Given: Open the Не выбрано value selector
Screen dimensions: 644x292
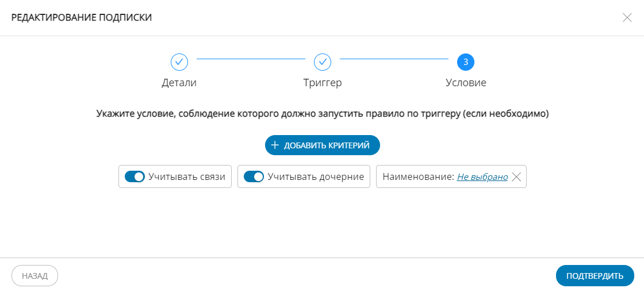Looking at the screenshot, I should (482, 177).
